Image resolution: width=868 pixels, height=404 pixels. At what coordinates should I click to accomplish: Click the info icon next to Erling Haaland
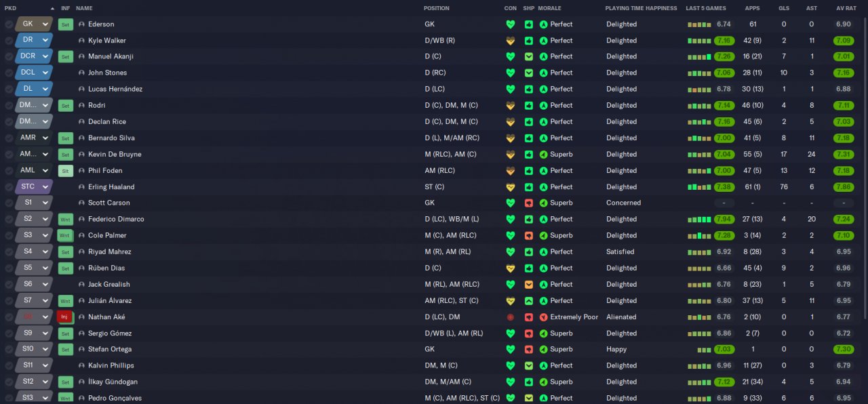82,187
